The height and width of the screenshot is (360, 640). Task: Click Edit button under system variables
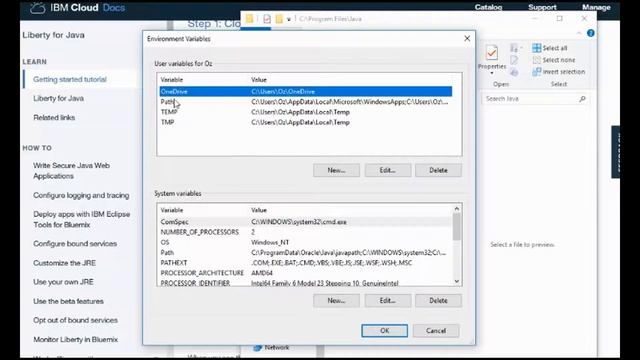pyautogui.click(x=388, y=300)
